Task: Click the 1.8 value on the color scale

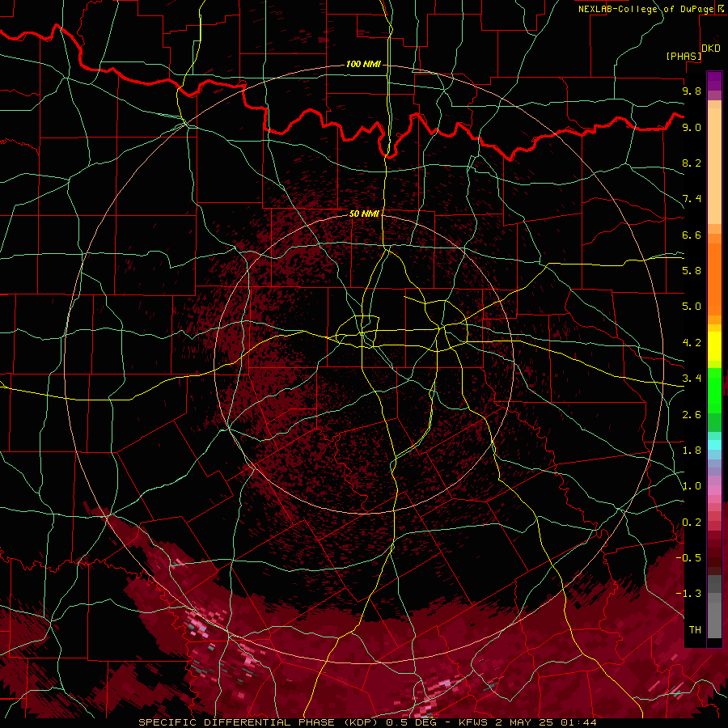Action: coord(692,451)
